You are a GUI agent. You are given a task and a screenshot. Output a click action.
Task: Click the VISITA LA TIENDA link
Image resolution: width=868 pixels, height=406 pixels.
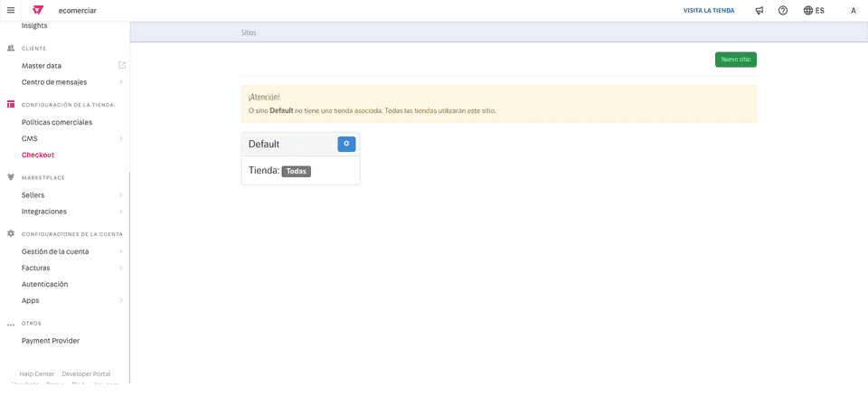click(709, 11)
